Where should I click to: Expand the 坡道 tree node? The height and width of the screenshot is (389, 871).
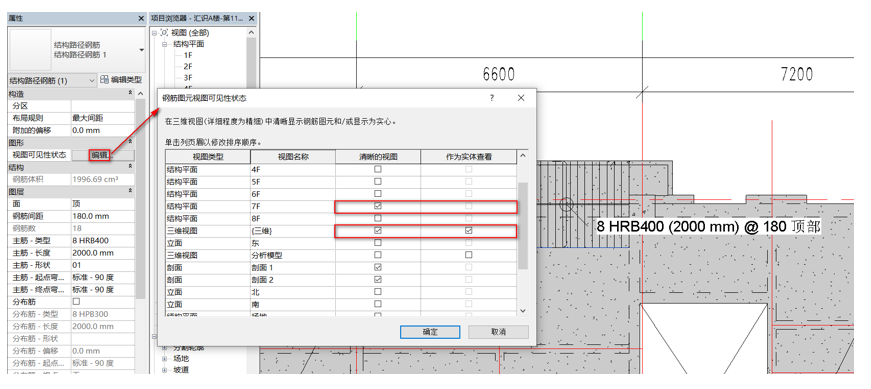(x=164, y=370)
